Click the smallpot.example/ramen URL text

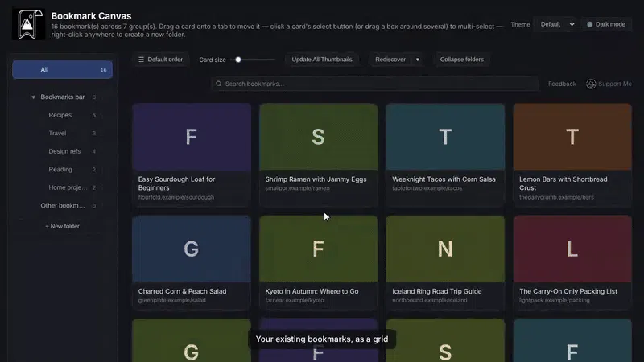(297, 188)
